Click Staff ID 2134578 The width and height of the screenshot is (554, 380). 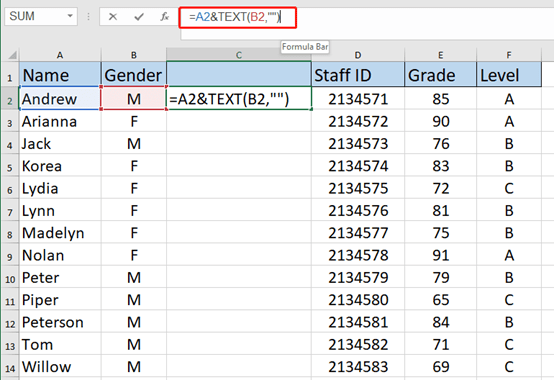358,255
